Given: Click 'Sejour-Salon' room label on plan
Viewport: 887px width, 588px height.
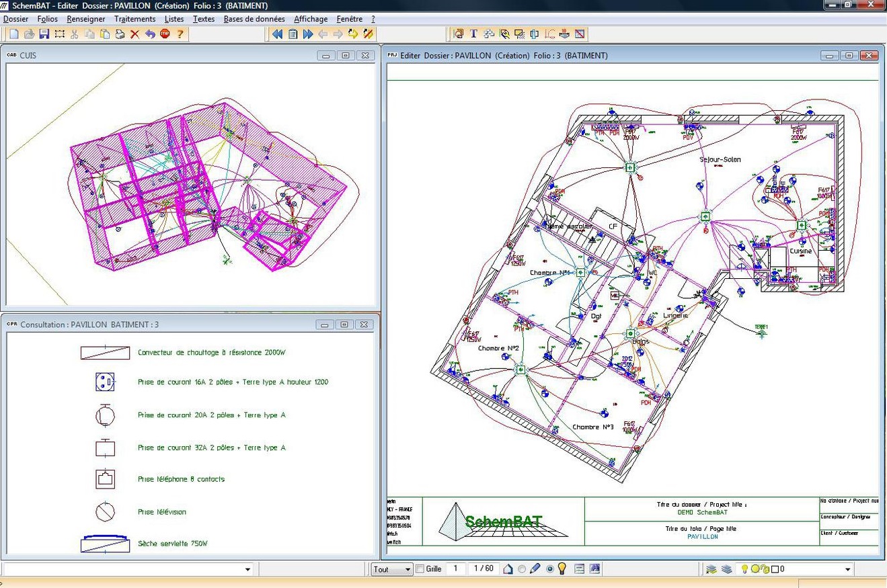Looking at the screenshot, I should click(x=720, y=160).
